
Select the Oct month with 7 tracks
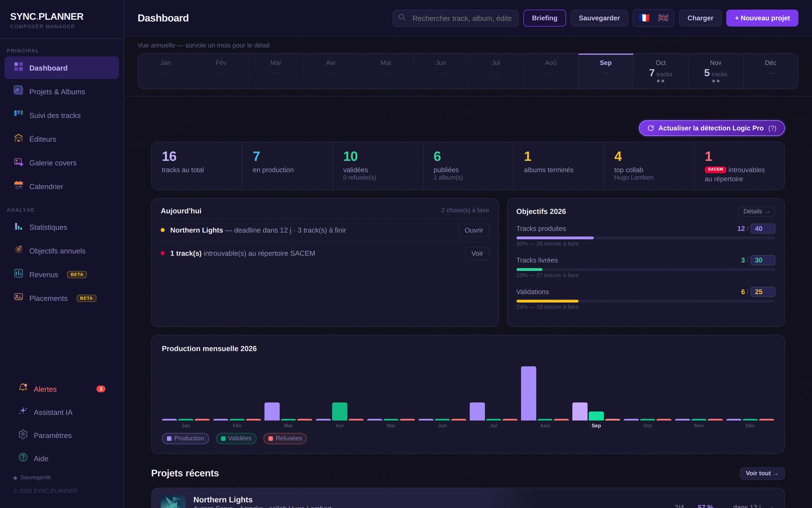click(660, 71)
